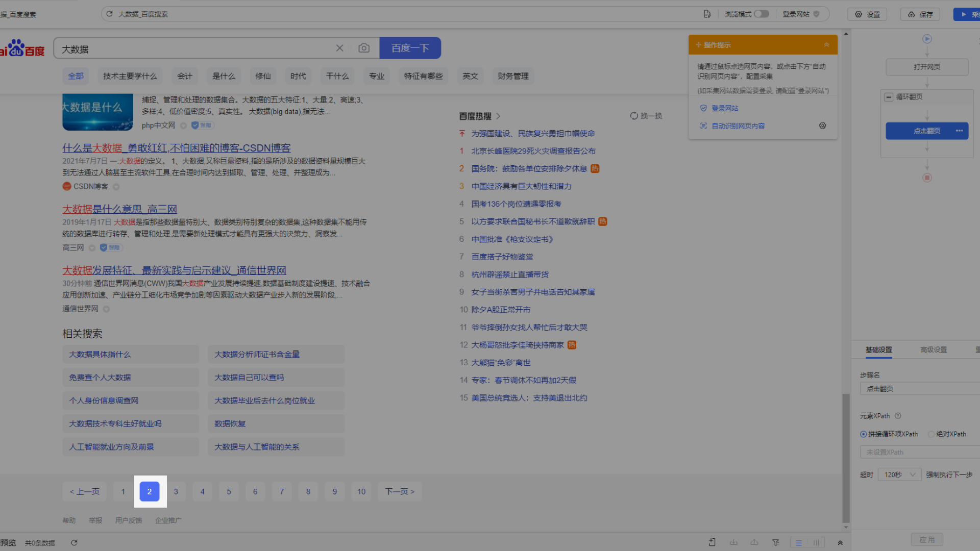The width and height of the screenshot is (980, 551).
Task: Click the camera image-search icon
Action: pyautogui.click(x=364, y=48)
